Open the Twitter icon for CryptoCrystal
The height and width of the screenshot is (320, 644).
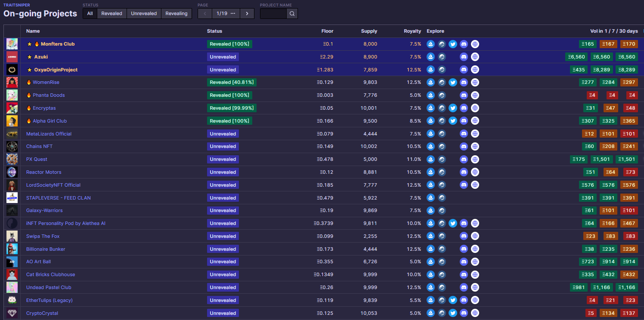[x=453, y=313]
